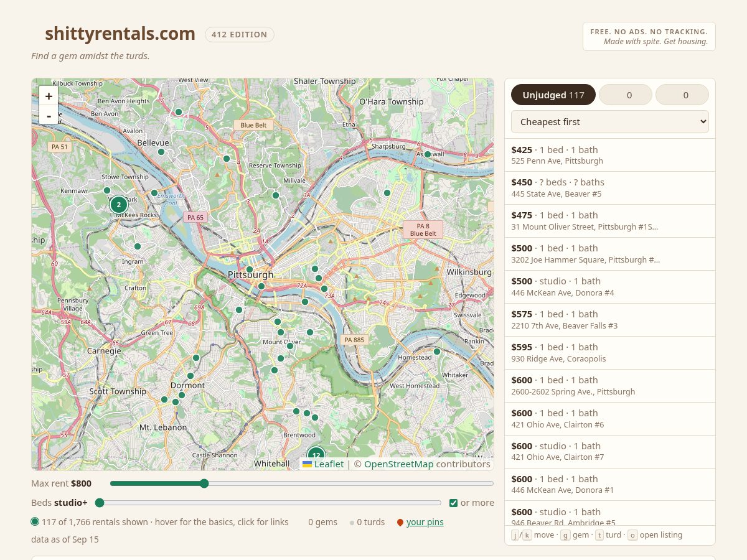Select the $600 listing at 2600-2602 Spring Ave.
This screenshot has height=560, width=747.
610,386
